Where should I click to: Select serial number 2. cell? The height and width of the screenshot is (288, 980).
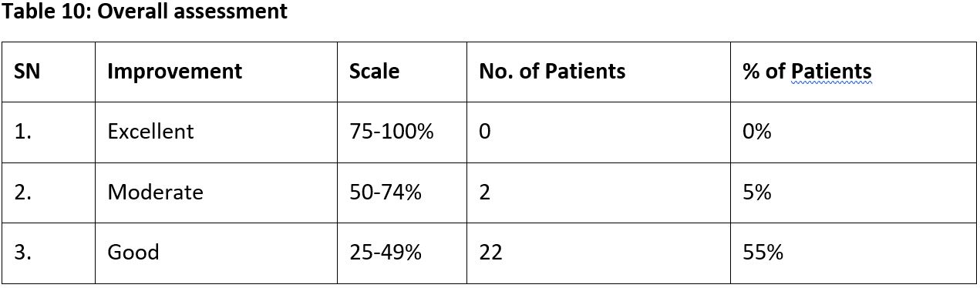coord(49,192)
